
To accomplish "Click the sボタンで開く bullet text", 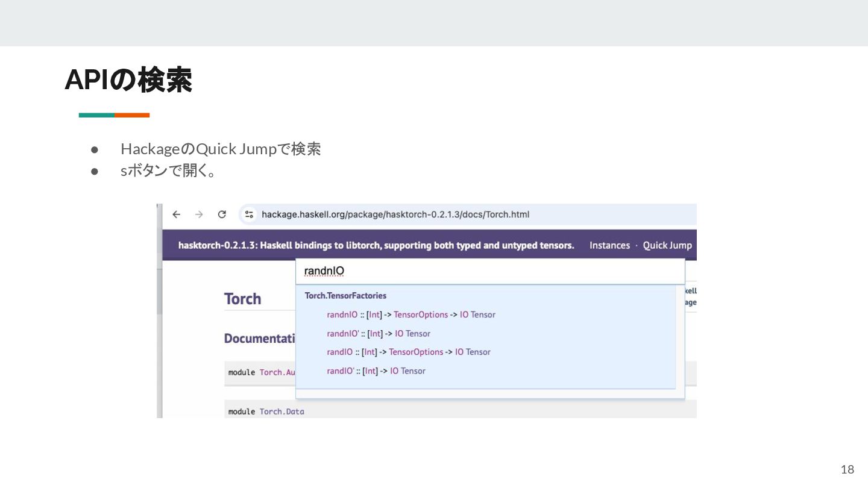I will (x=169, y=171).
